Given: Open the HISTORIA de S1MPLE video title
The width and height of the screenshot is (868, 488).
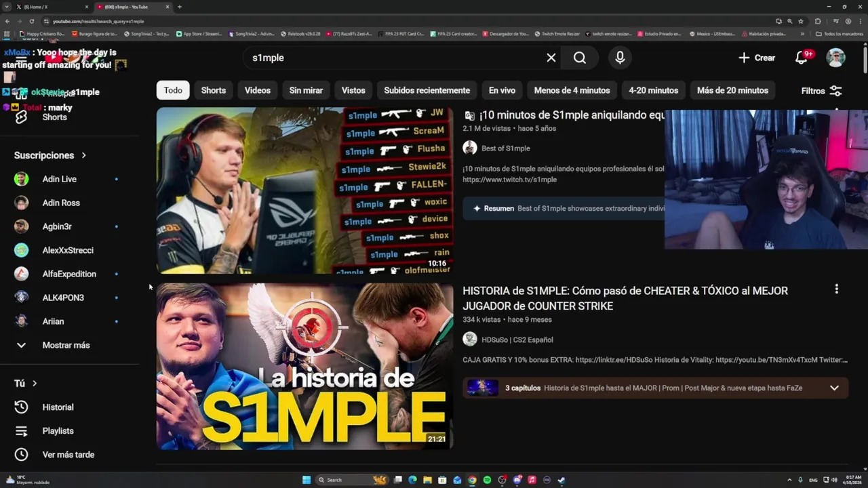Looking at the screenshot, I should pos(625,298).
